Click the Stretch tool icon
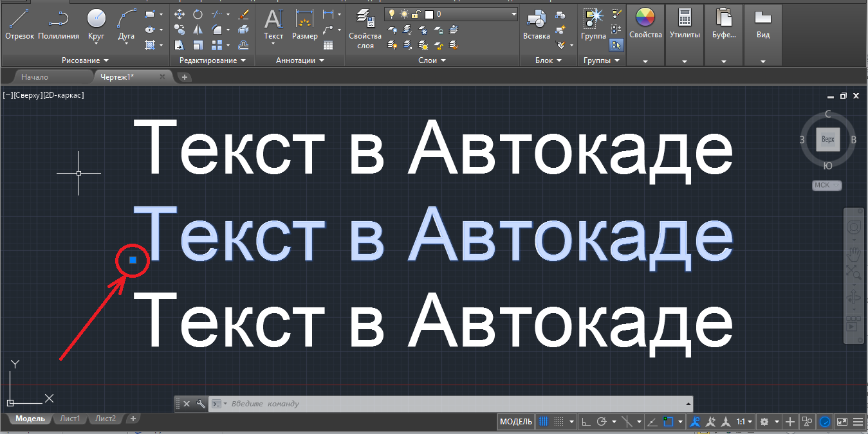Screen dimensions: 868x434 click(180, 44)
